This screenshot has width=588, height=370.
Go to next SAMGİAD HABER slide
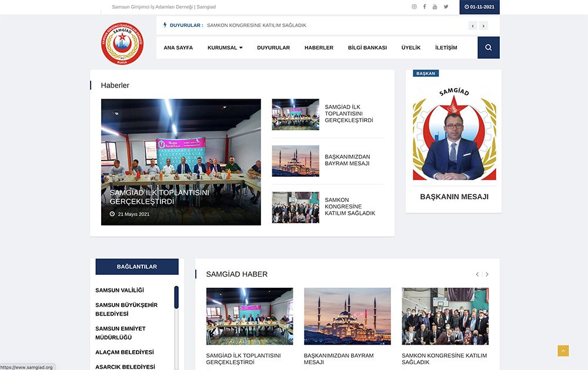(x=487, y=274)
